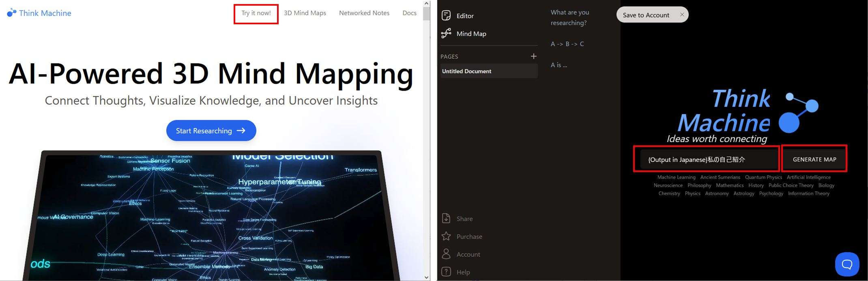This screenshot has width=868, height=281.
Task: Click the 'A is ...' editor hint
Action: click(x=559, y=65)
